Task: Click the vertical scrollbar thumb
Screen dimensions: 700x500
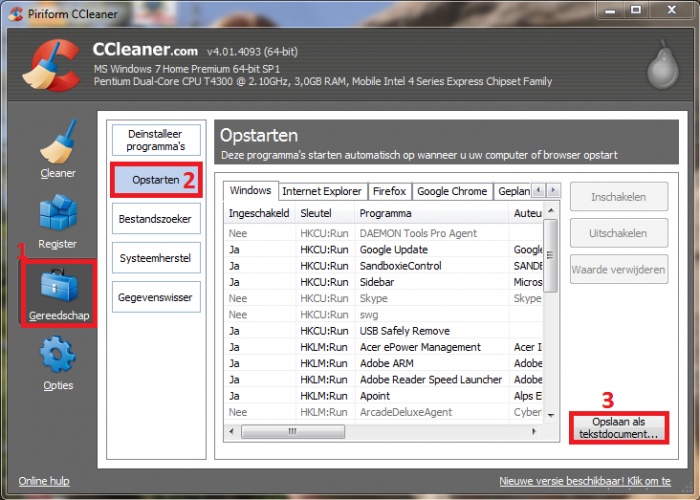Action: (551, 255)
